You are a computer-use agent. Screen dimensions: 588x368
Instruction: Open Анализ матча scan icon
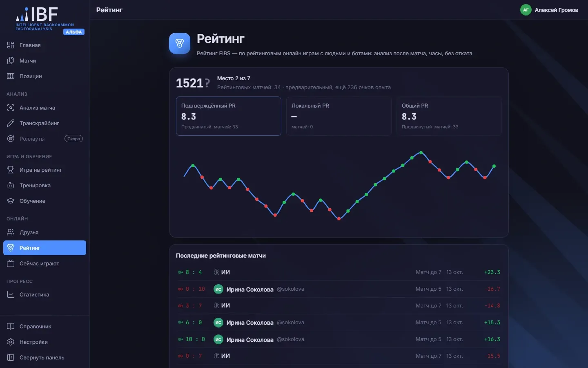click(11, 108)
